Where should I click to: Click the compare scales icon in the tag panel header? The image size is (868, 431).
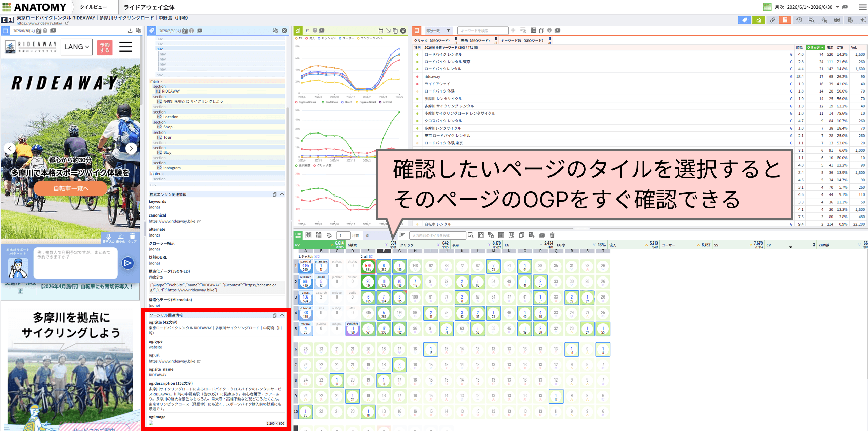pos(275,31)
